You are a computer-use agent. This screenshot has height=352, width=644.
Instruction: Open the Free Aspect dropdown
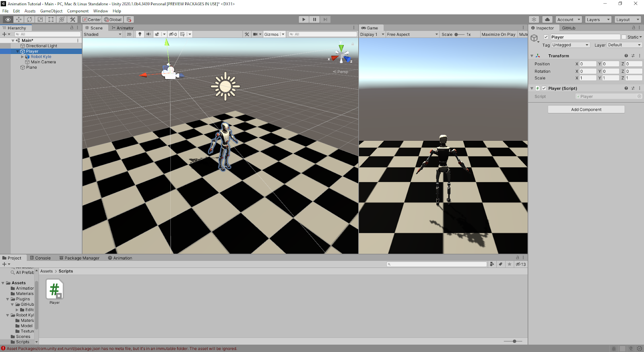coord(412,34)
